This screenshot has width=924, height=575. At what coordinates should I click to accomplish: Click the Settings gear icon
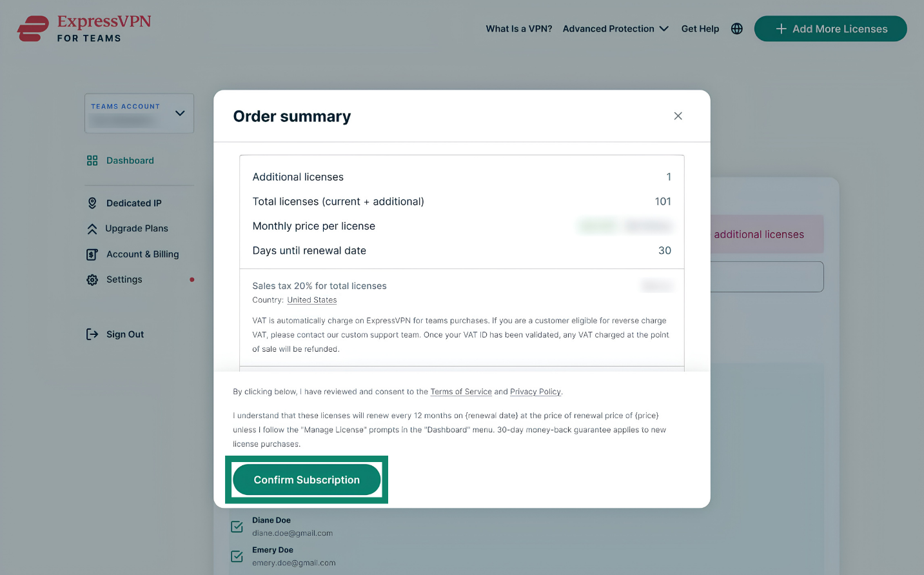[92, 279]
